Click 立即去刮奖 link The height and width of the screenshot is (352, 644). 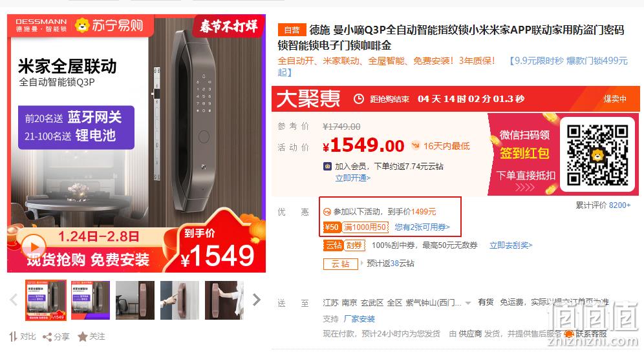[511, 245]
